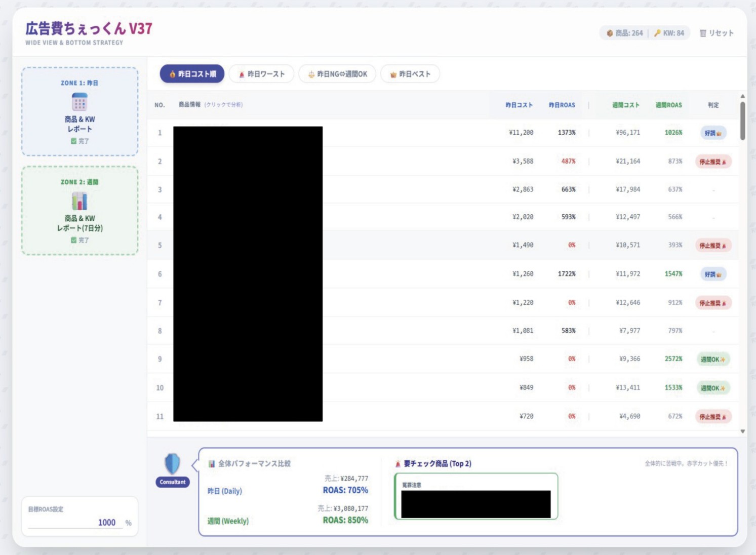
Task: Click the 好調 badge in row 1
Action: (712, 133)
